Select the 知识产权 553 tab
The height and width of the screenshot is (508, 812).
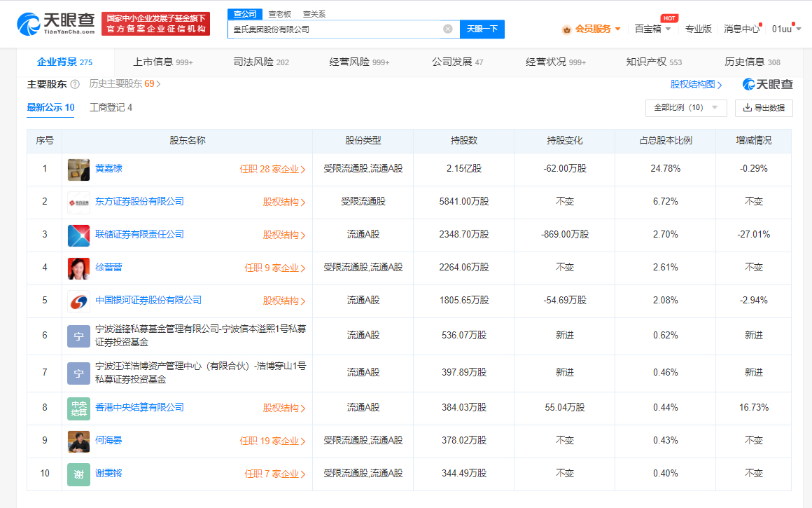[654, 62]
